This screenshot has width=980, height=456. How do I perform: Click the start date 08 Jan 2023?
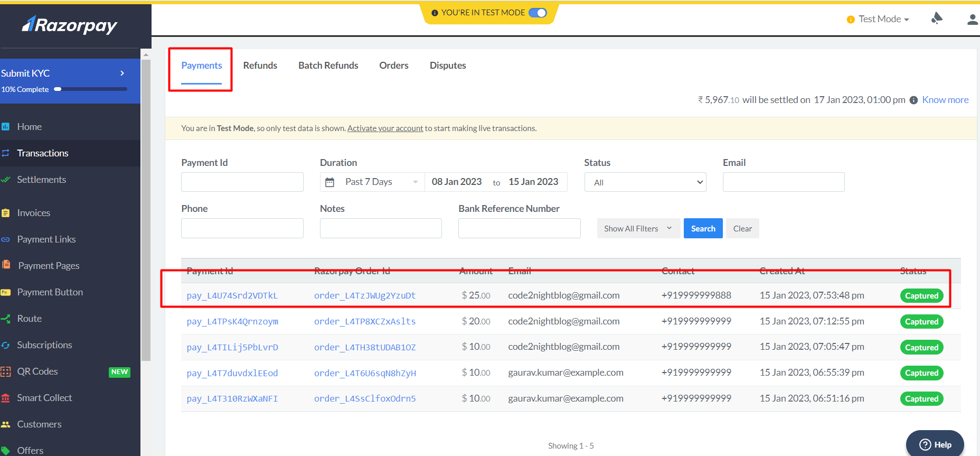click(x=457, y=182)
